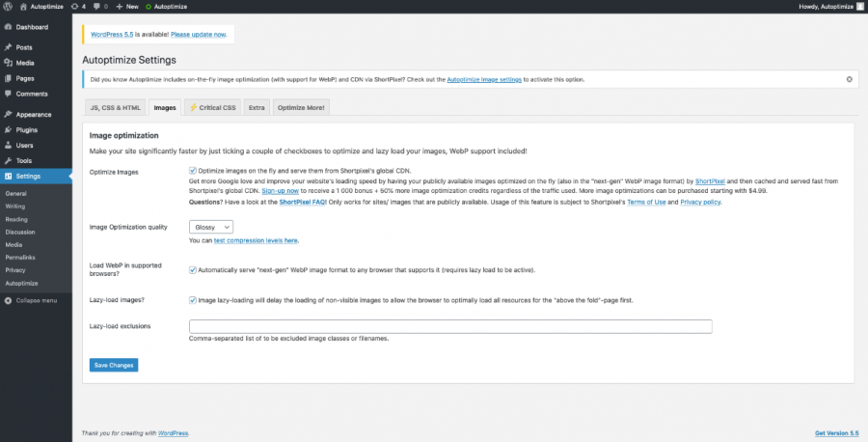Click the user avatar next to Howdy
The width and height of the screenshot is (868, 442).
click(859, 7)
